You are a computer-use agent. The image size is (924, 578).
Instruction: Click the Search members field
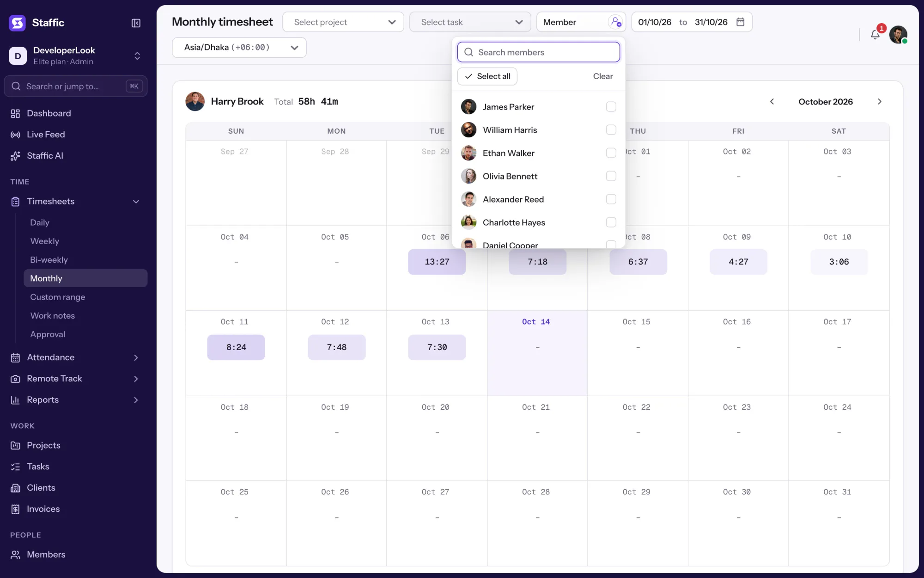point(539,52)
